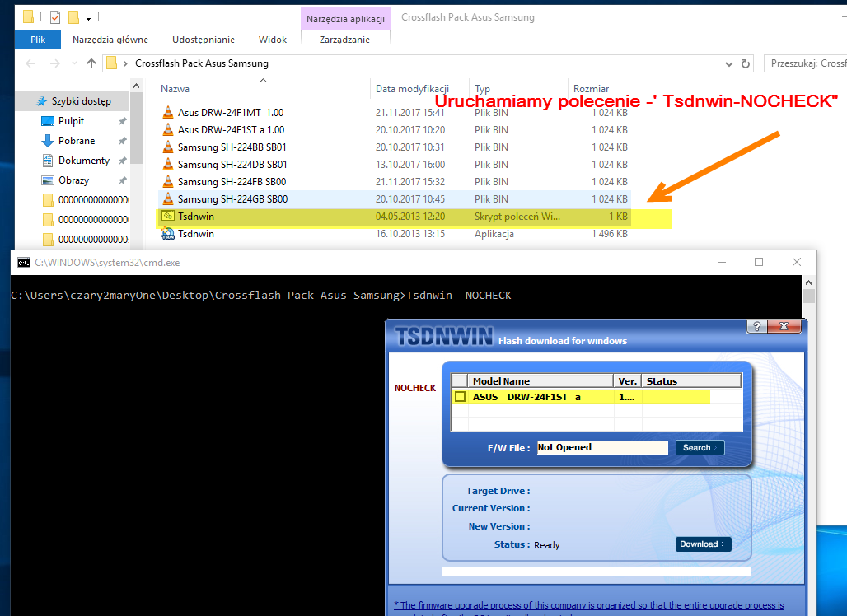
Task: Click the Explorer Forward arrow
Action: click(x=55, y=63)
